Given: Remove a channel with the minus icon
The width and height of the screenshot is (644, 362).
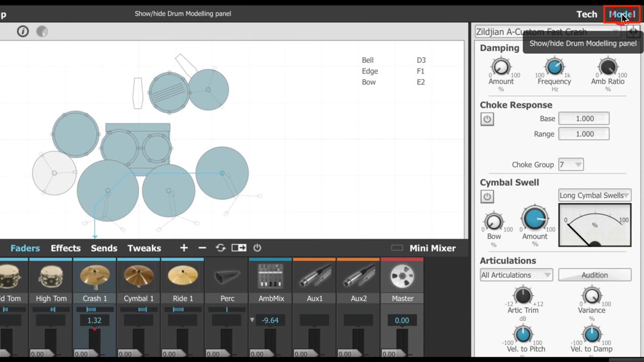Looking at the screenshot, I should pos(202,248).
